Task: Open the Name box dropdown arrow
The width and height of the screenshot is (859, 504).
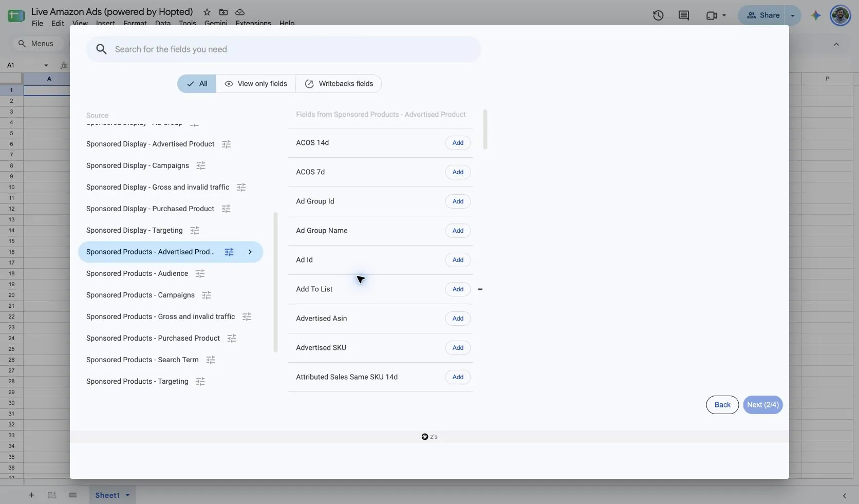Action: (46, 65)
